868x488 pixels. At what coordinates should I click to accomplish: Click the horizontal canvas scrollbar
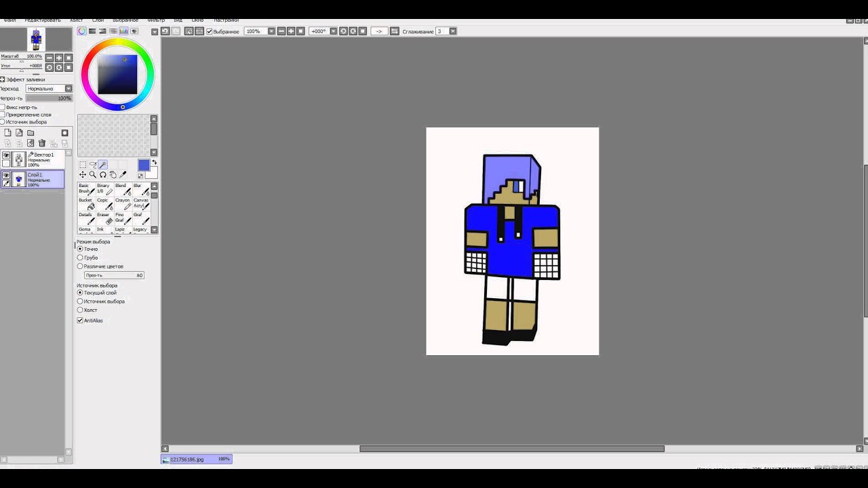pyautogui.click(x=512, y=449)
